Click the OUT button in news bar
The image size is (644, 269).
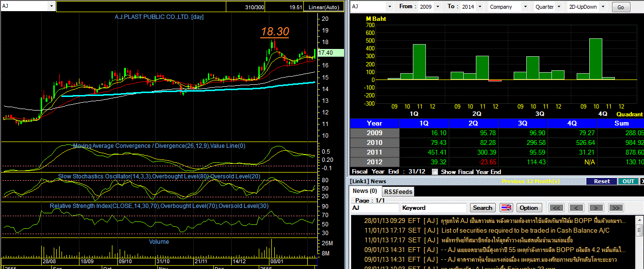[x=628, y=181]
